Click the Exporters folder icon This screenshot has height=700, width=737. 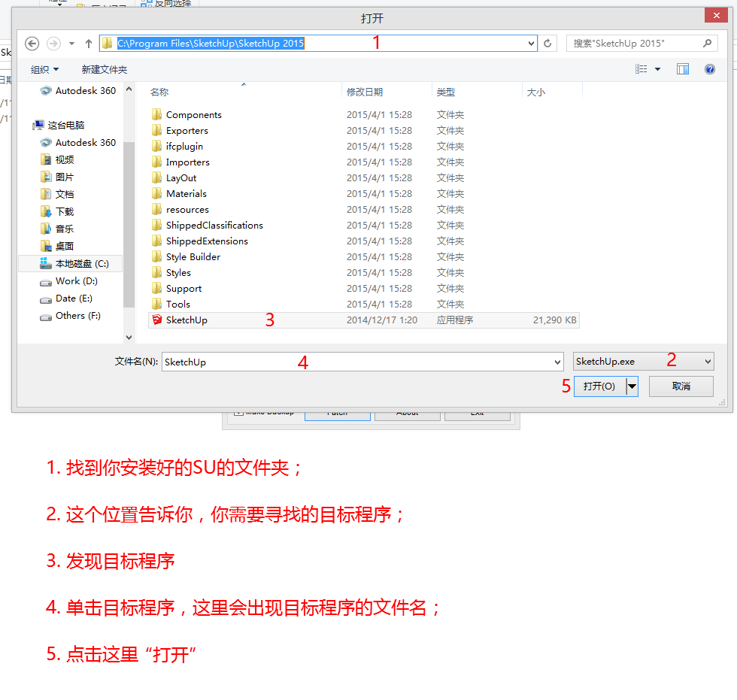157,131
